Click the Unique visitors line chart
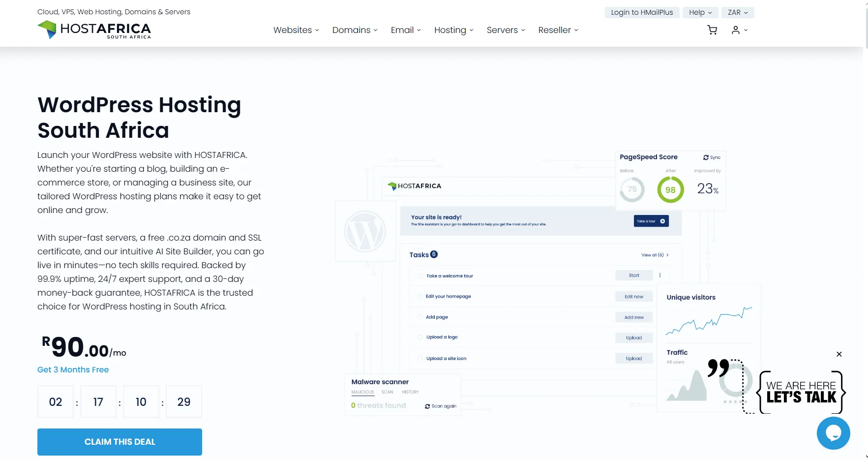868x459 pixels. point(709,321)
